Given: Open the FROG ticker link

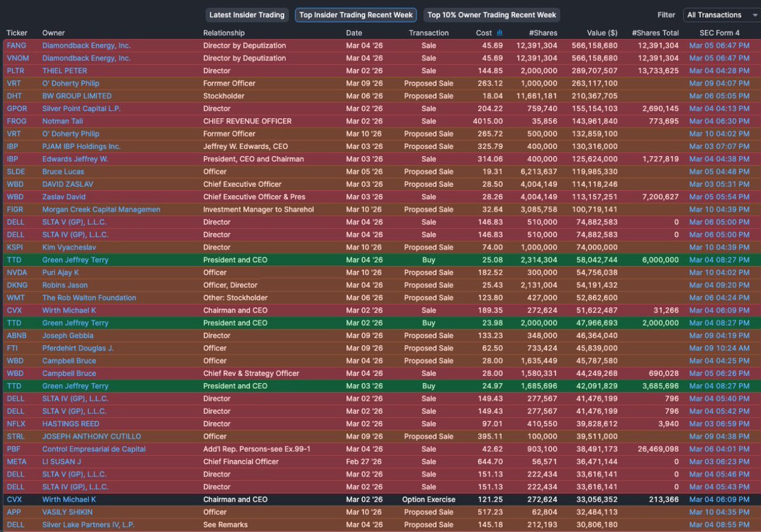Looking at the screenshot, I should point(16,121).
